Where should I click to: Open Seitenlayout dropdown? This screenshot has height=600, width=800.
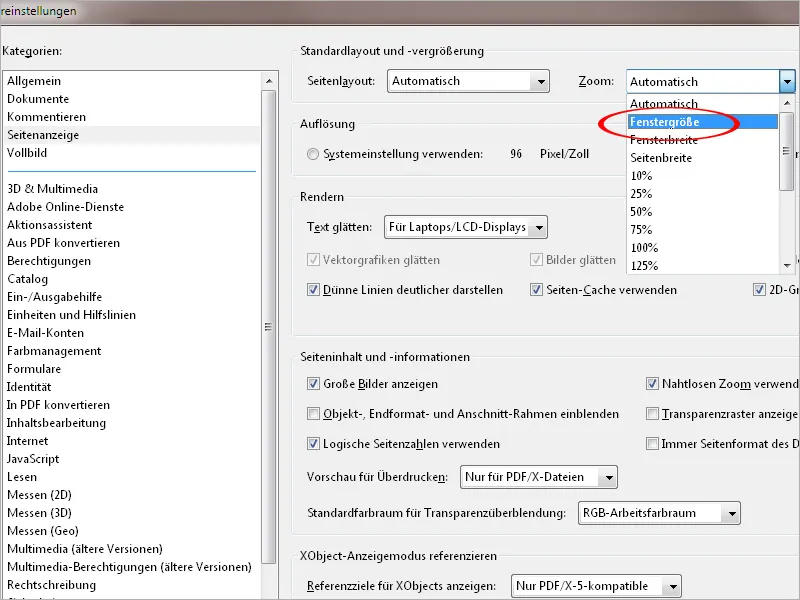(468, 81)
